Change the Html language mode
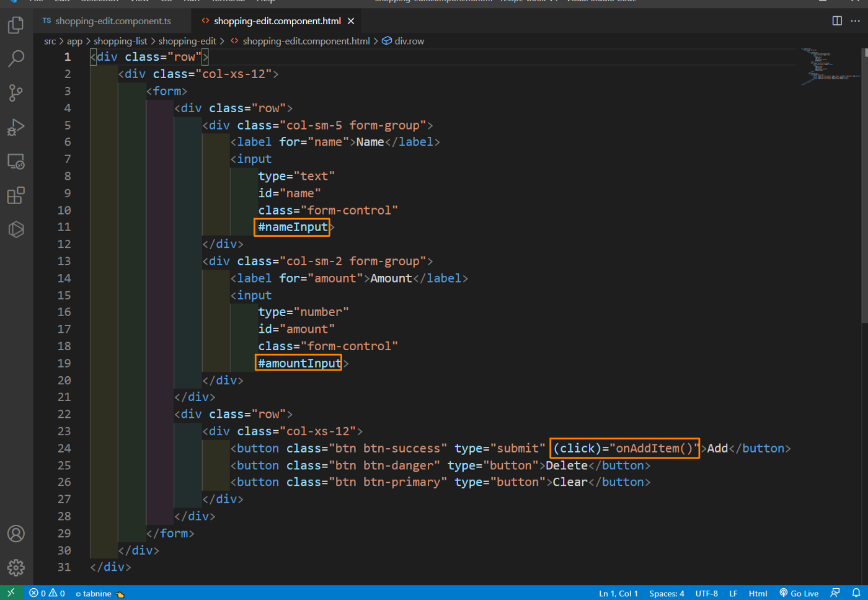The width and height of the screenshot is (868, 600). (x=758, y=593)
